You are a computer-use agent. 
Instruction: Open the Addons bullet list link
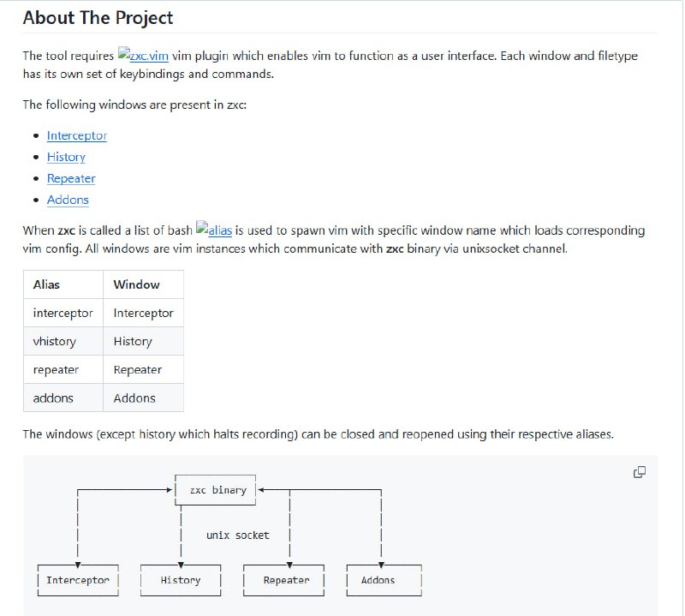pyautogui.click(x=68, y=200)
